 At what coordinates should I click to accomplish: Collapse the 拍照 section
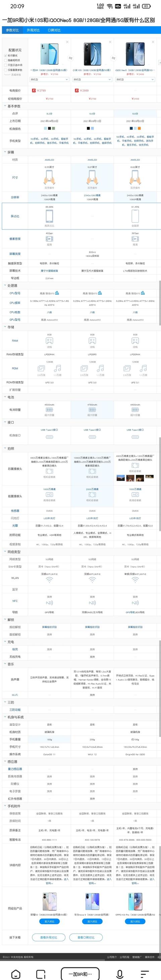point(5,448)
